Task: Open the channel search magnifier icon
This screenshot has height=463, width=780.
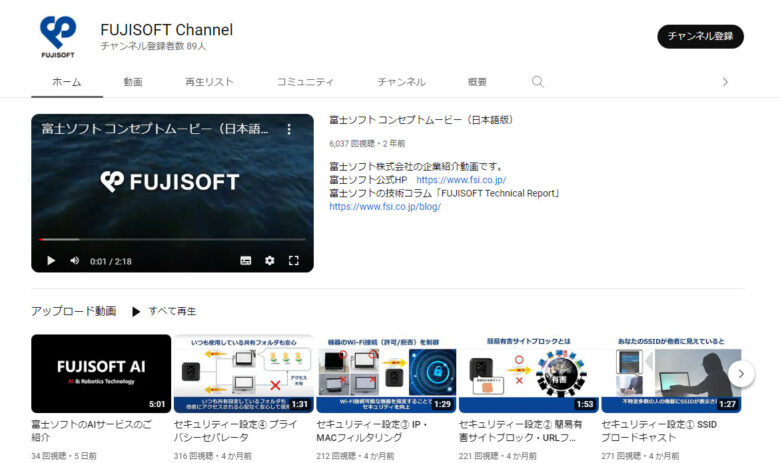Action: click(537, 82)
